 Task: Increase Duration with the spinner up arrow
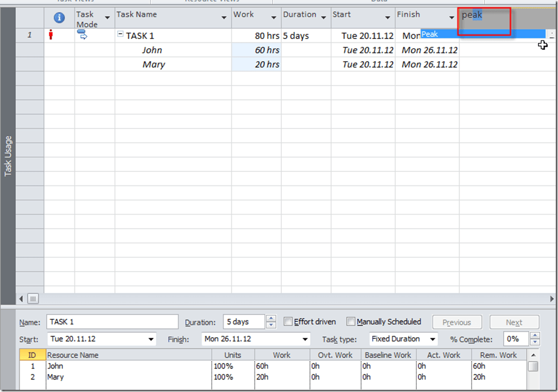click(x=271, y=319)
